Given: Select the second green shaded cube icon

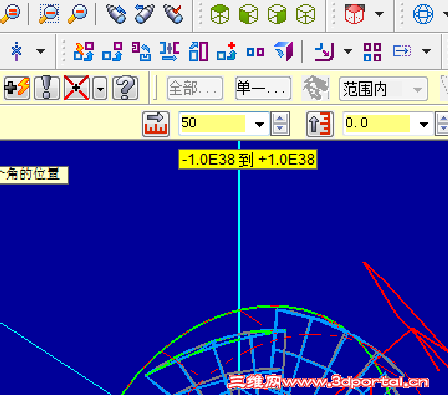Looking at the screenshot, I should click(249, 14).
